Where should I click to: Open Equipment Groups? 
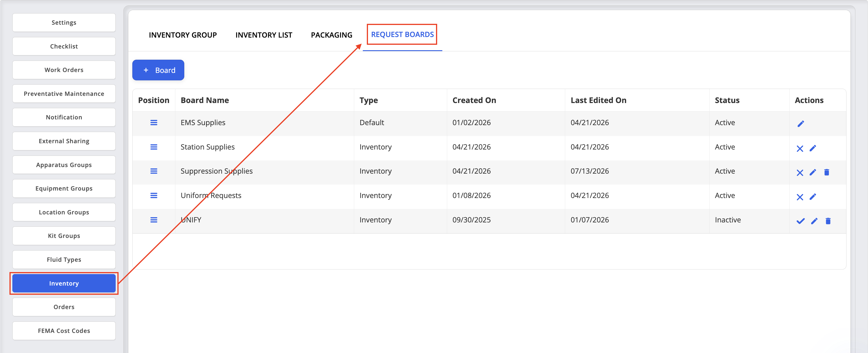pos(64,188)
